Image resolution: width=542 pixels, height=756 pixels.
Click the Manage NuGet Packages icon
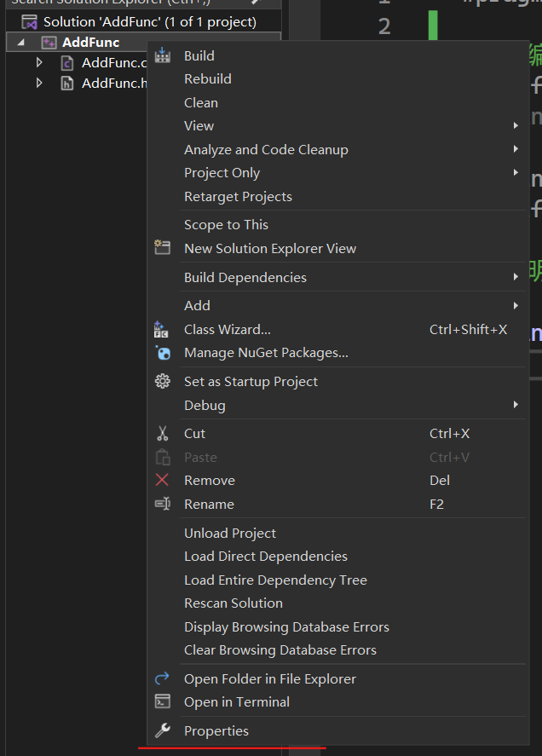(x=162, y=352)
